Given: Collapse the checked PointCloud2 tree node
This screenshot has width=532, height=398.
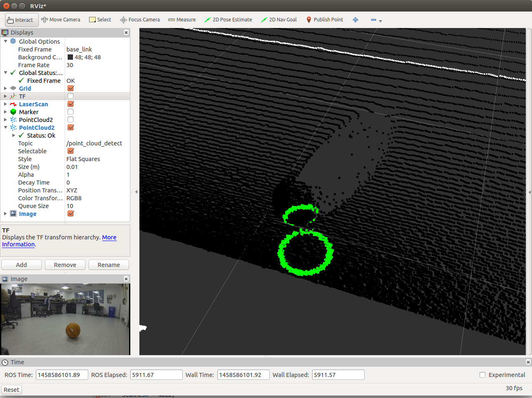Looking at the screenshot, I should pos(5,128).
